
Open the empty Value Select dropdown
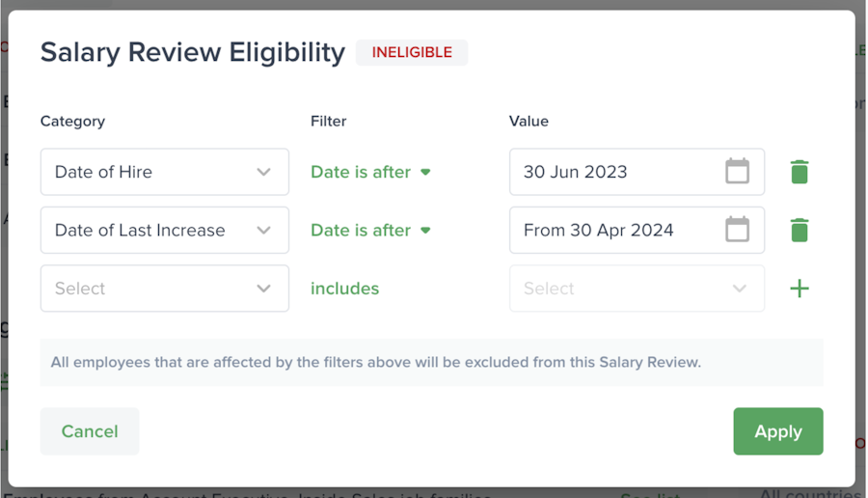637,289
